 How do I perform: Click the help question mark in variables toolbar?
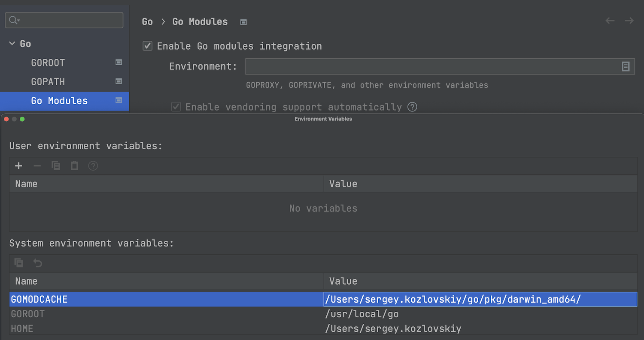pyautogui.click(x=93, y=165)
